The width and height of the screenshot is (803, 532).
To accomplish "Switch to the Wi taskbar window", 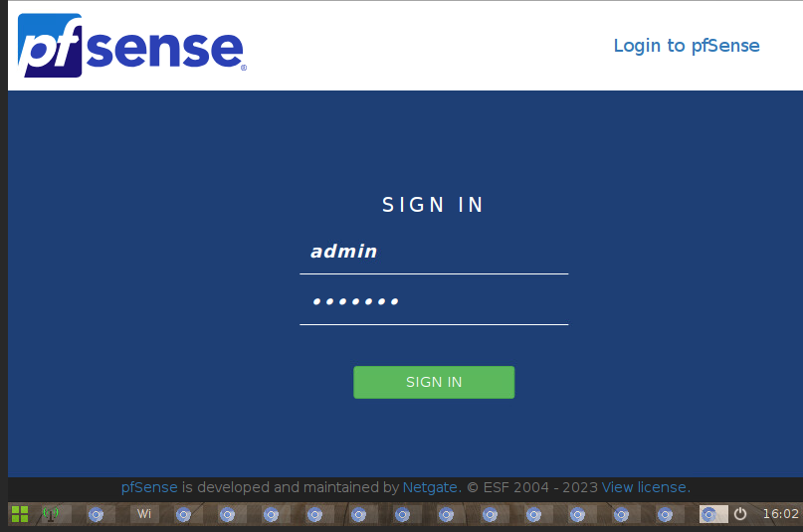I will point(144,514).
